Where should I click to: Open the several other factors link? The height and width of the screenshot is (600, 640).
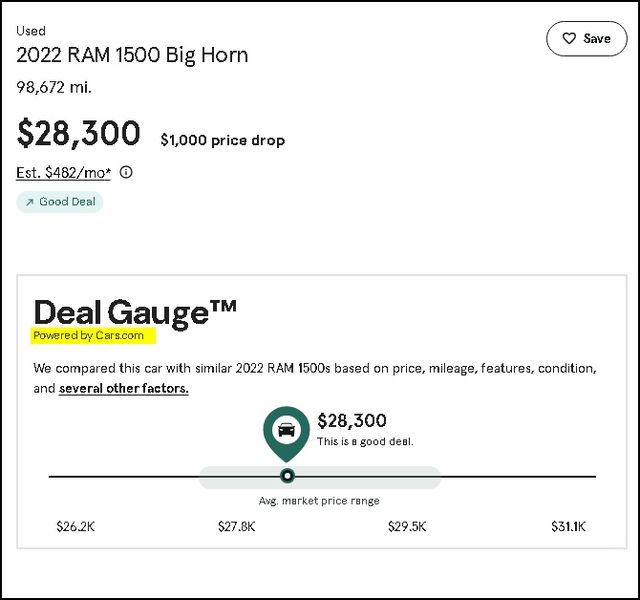click(x=124, y=388)
